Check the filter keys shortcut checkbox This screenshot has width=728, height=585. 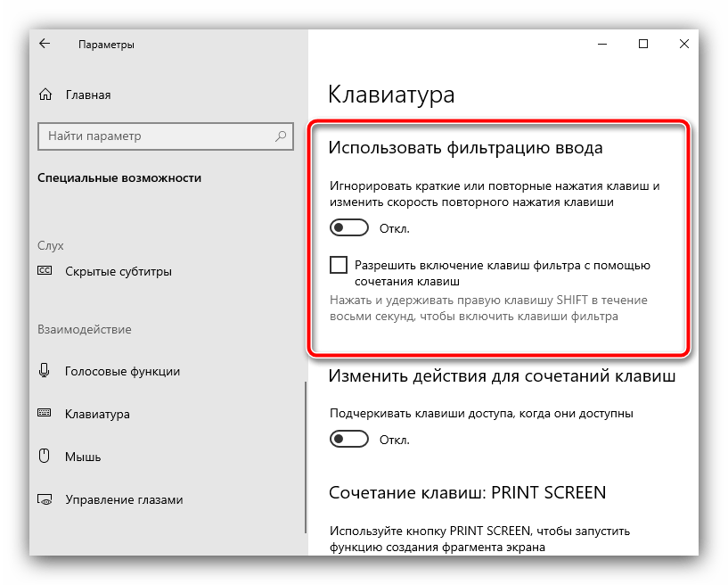(x=339, y=265)
